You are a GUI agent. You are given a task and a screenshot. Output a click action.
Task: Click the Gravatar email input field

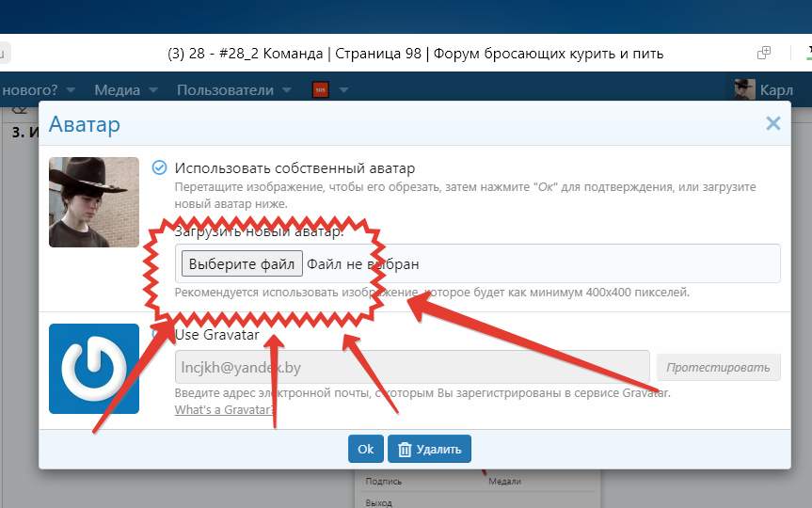(x=412, y=367)
